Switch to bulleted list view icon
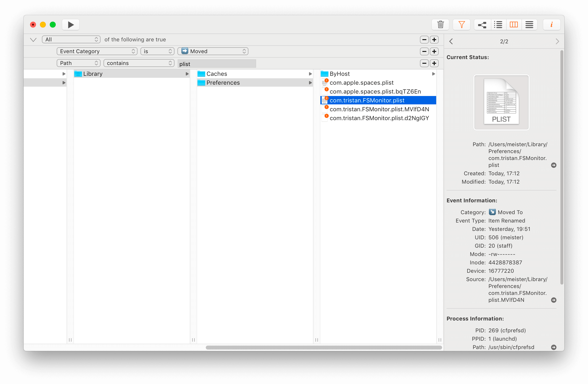The width and height of the screenshot is (588, 384). pyautogui.click(x=498, y=25)
